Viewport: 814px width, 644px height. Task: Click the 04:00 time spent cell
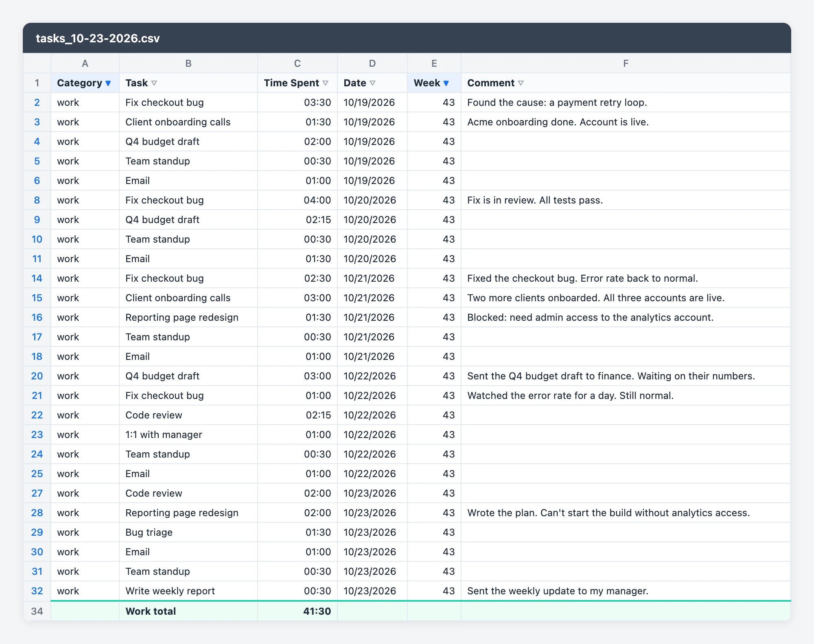click(298, 200)
